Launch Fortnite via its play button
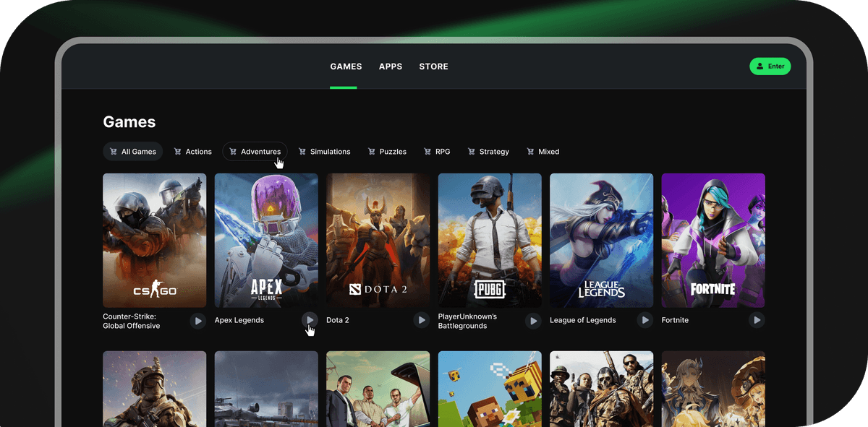Viewport: 868px width, 427px height. pyautogui.click(x=757, y=320)
